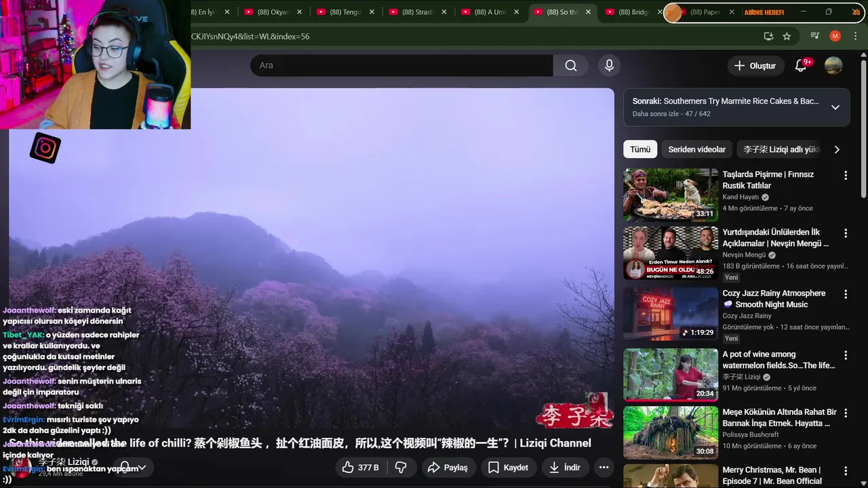The width and height of the screenshot is (868, 488).
Task: Open Taşlarda Pişirme video thumbnail
Action: 671,195
